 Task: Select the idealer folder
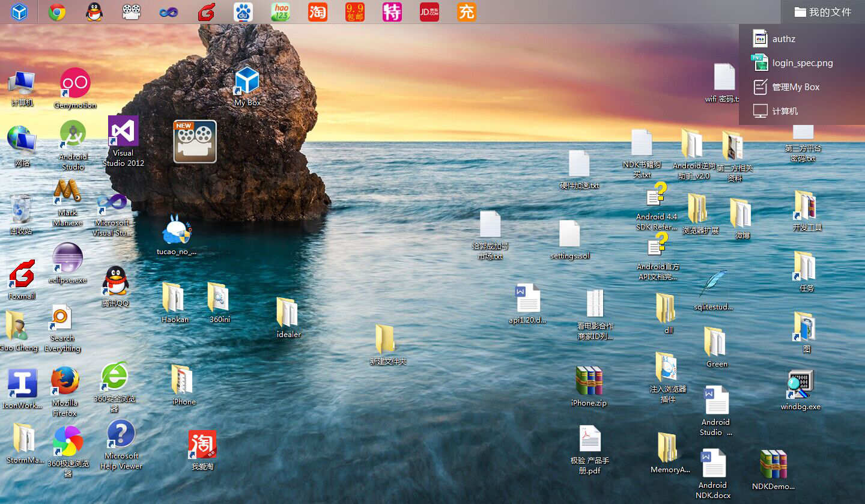pos(288,318)
